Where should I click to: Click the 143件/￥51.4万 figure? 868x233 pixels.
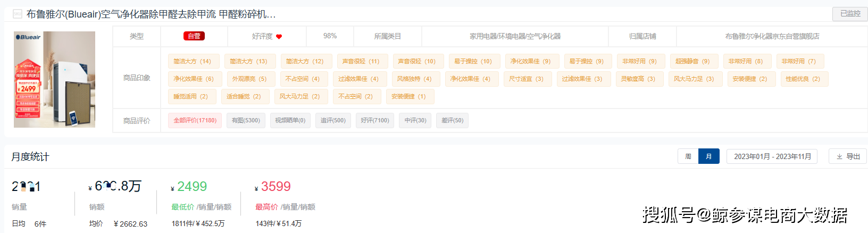tap(279, 223)
